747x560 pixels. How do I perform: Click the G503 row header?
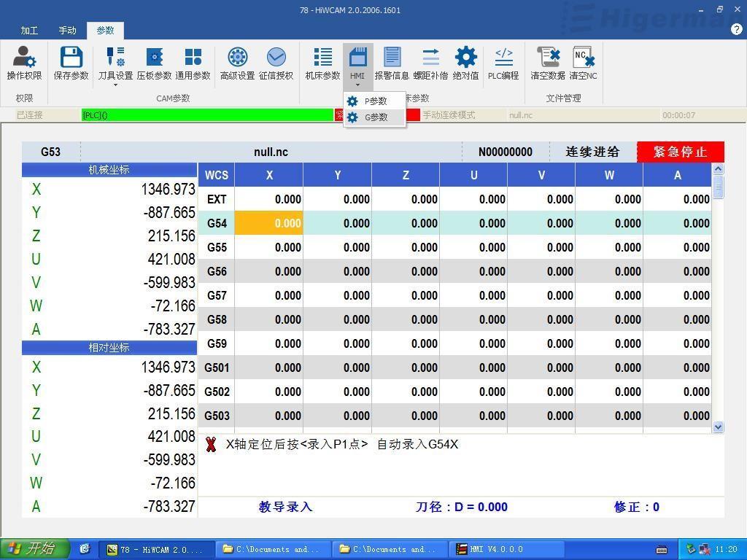pyautogui.click(x=216, y=415)
